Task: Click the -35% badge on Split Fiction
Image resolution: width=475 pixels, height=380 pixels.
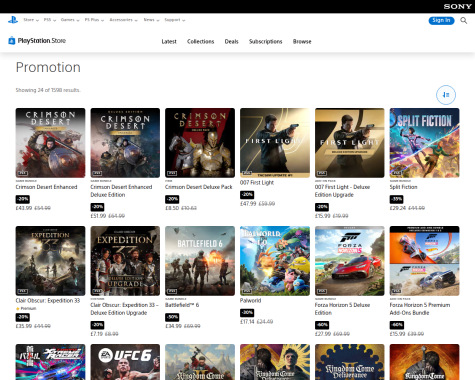Action: [396, 199]
